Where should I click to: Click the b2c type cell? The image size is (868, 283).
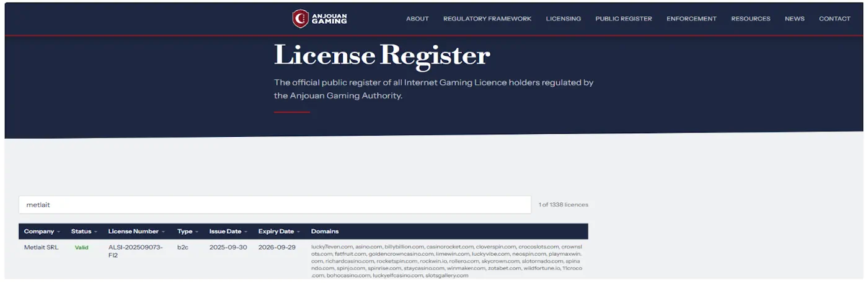183,247
